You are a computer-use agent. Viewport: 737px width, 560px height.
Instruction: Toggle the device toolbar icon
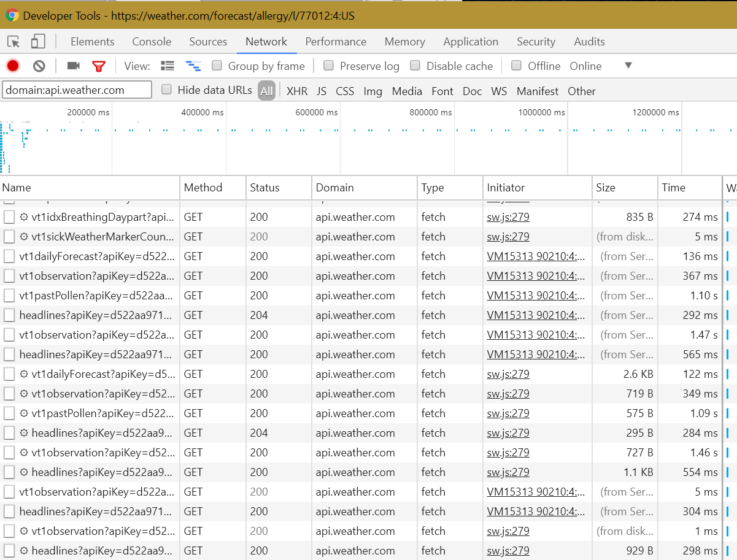pos(38,42)
